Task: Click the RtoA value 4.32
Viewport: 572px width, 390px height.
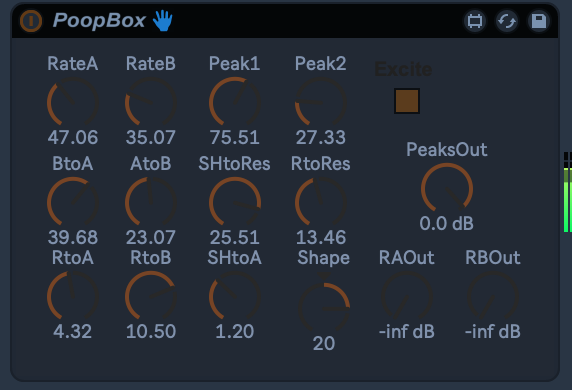Action: pyautogui.click(x=73, y=332)
